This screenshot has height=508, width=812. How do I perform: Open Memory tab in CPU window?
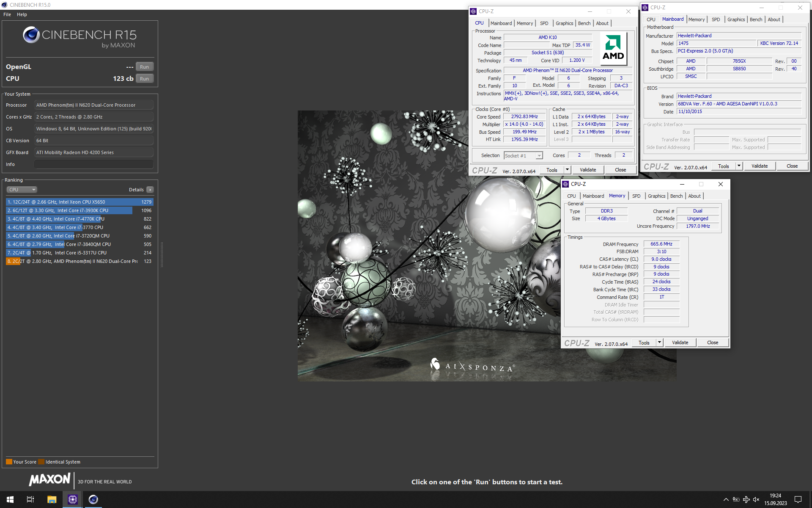525,23
